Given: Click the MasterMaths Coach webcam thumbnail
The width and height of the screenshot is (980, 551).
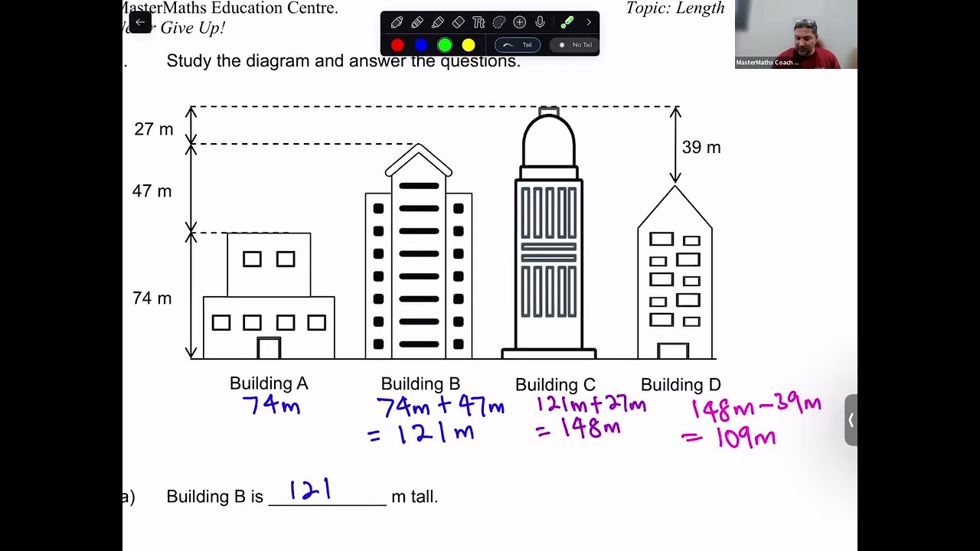Looking at the screenshot, I should tap(796, 34).
